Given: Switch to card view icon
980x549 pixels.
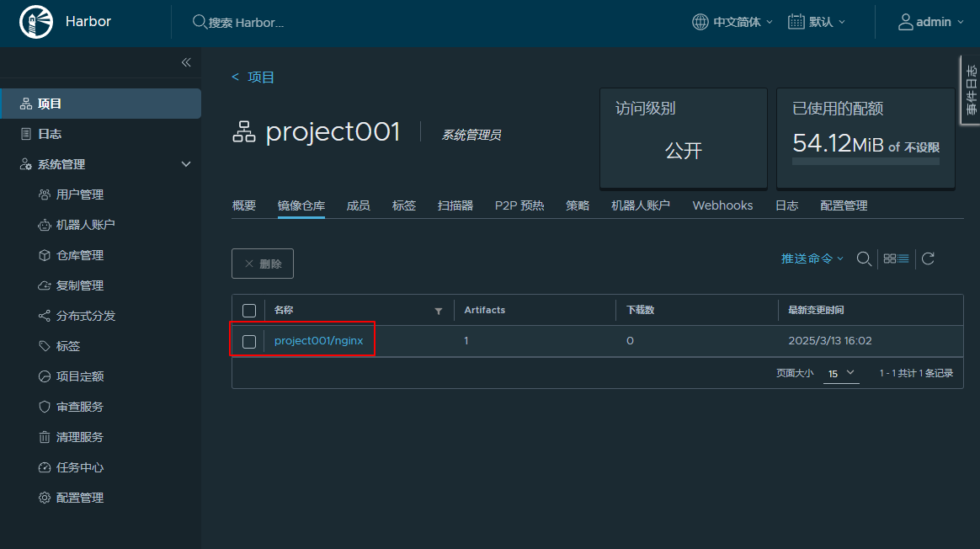Looking at the screenshot, I should pyautogui.click(x=889, y=259).
